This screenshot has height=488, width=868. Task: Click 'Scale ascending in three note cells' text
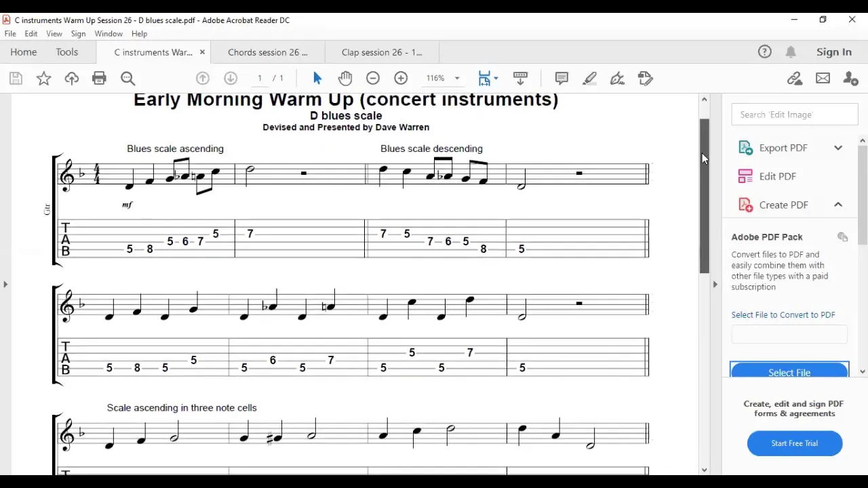point(182,407)
